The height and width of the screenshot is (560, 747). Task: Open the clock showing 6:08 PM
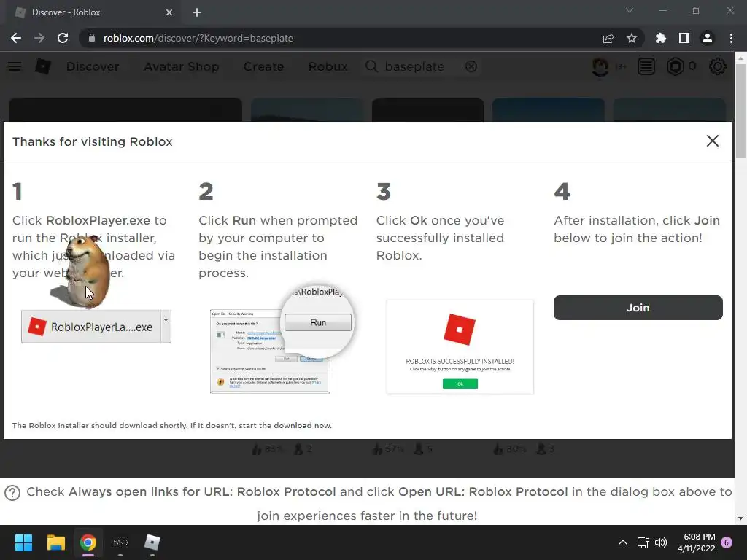click(x=697, y=542)
